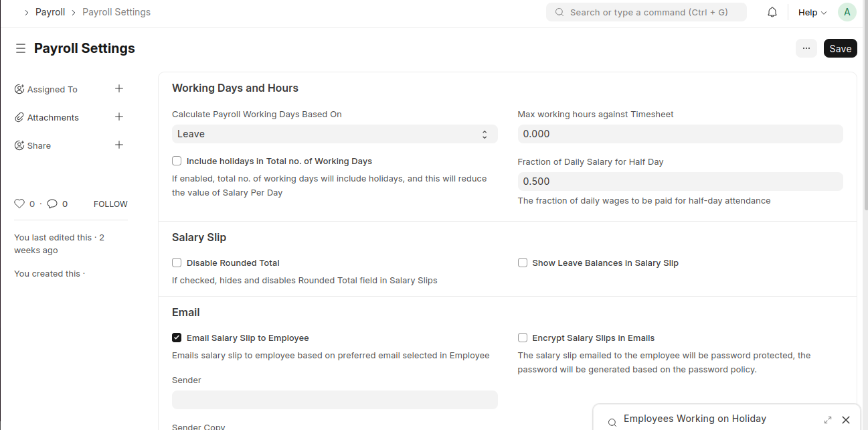
Task: Uncheck Email Salary Slip to Employee
Action: tap(177, 338)
